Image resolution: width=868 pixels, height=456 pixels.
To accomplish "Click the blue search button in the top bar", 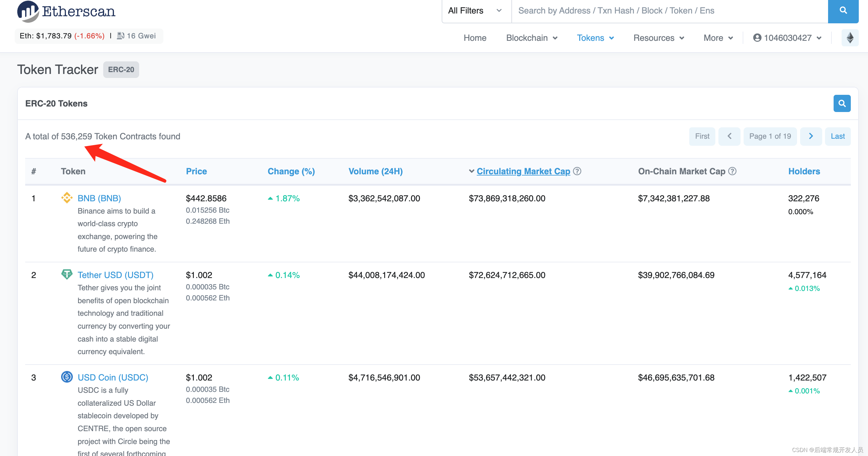I will (843, 11).
